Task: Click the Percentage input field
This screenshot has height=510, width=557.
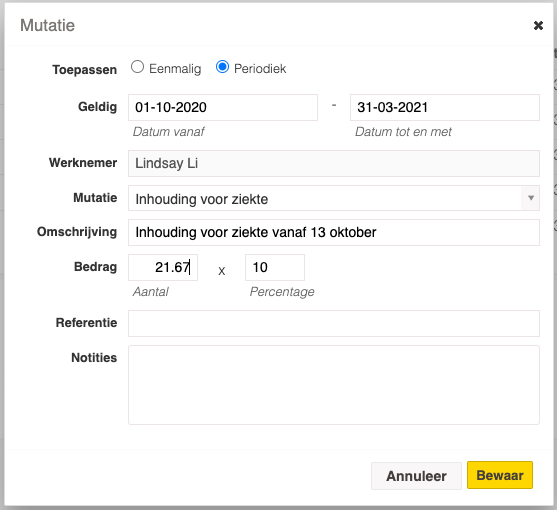Action: (275, 267)
